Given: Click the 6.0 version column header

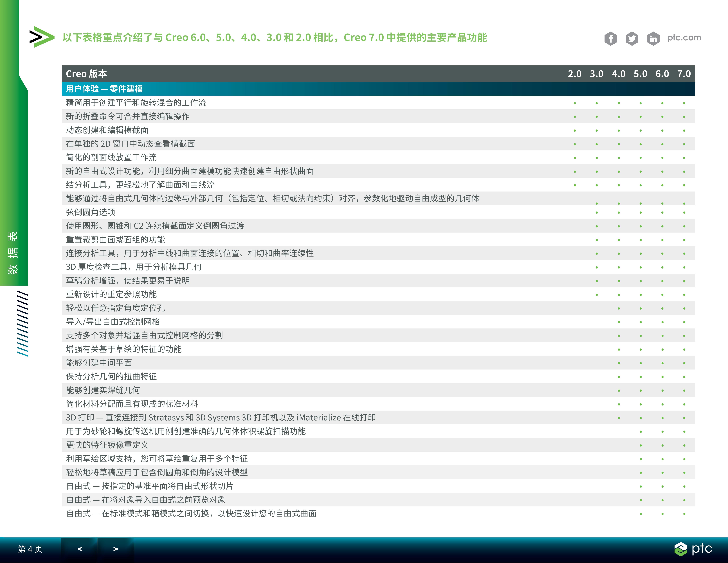Looking at the screenshot, I should (662, 74).
